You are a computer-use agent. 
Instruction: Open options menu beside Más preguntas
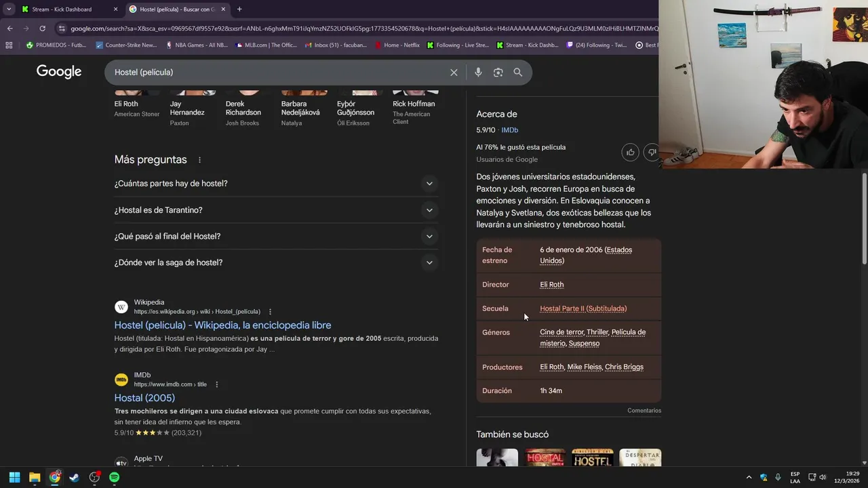tap(199, 160)
